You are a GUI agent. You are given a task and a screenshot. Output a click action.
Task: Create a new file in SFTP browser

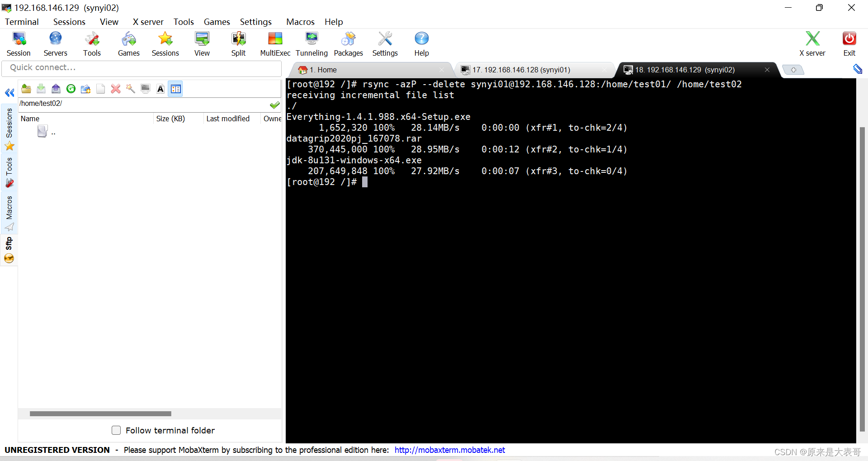101,89
